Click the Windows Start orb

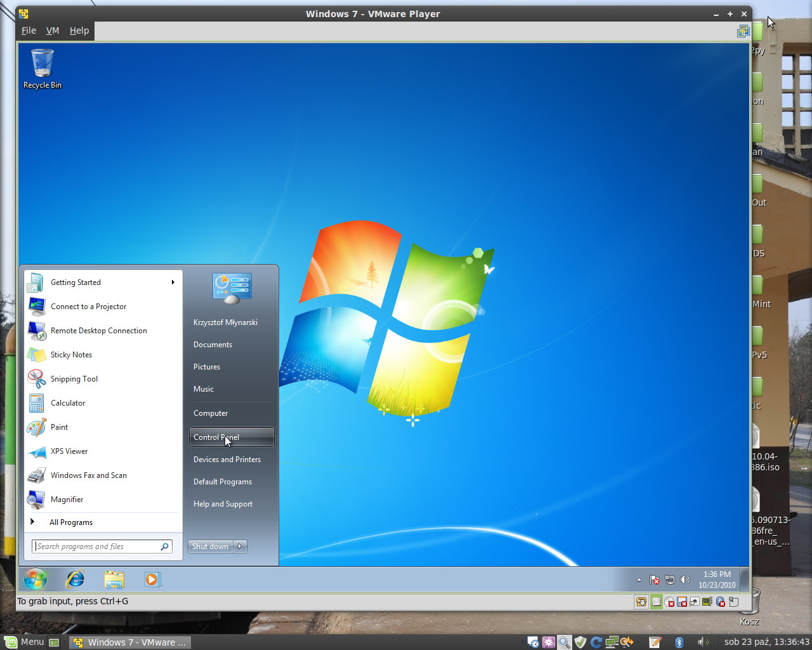(36, 579)
